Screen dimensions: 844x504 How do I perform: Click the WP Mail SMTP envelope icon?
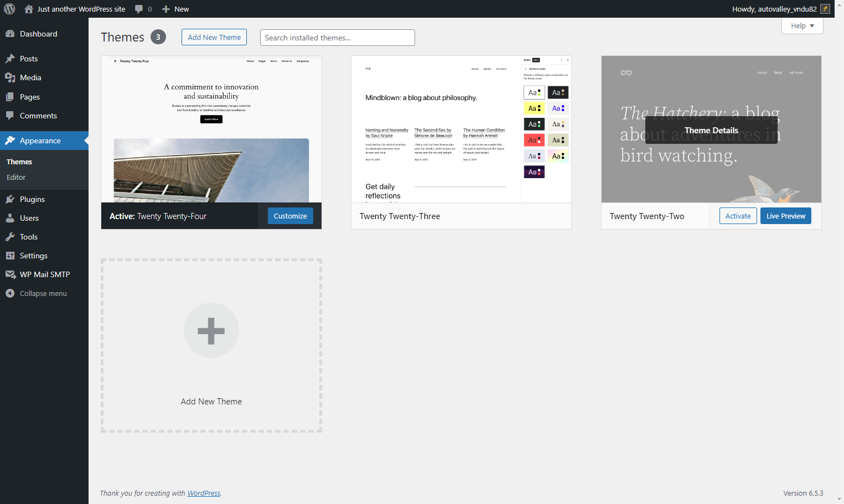[x=10, y=274]
